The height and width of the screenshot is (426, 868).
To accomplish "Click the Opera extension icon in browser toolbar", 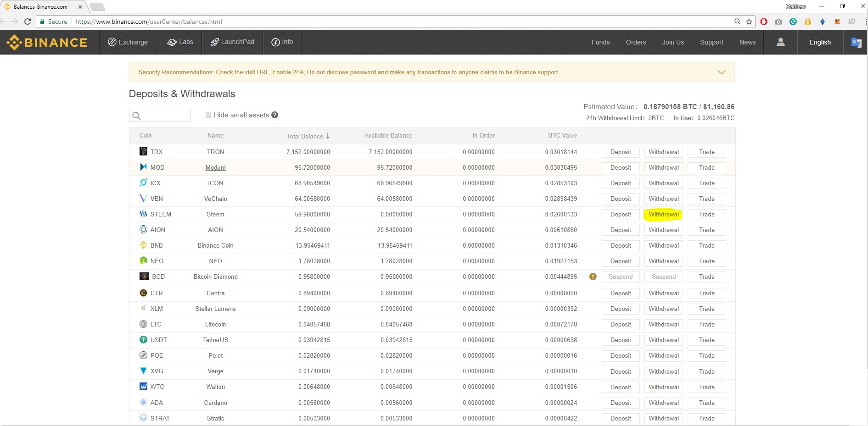I will (764, 22).
